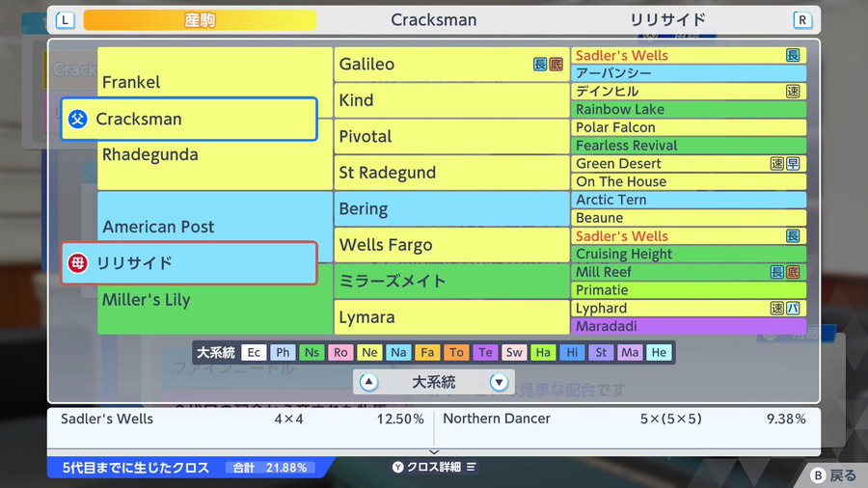Click the Arctic Tern ancestor row
868x488 pixels.
point(689,200)
